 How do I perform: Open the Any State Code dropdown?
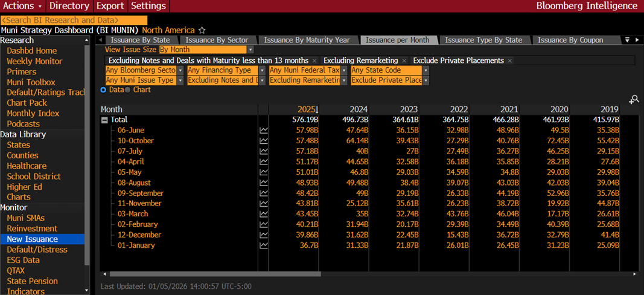pyautogui.click(x=426, y=70)
